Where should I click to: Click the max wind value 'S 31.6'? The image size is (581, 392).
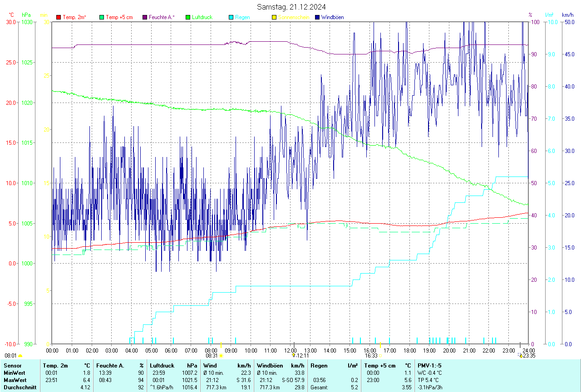pyautogui.click(x=243, y=380)
